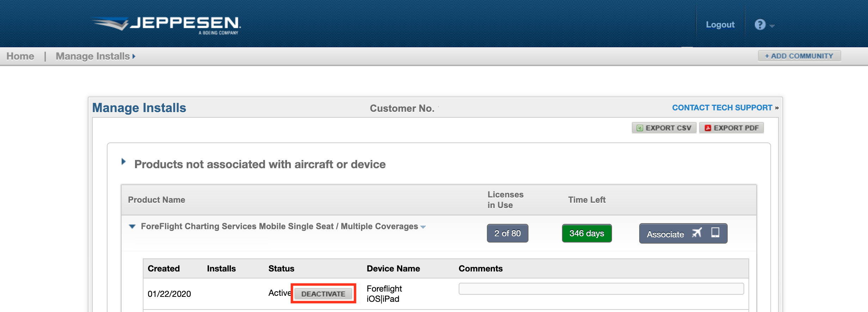Click the tablet device icon on Associate button
Viewport: 868px width, 312px height.
[x=715, y=233]
